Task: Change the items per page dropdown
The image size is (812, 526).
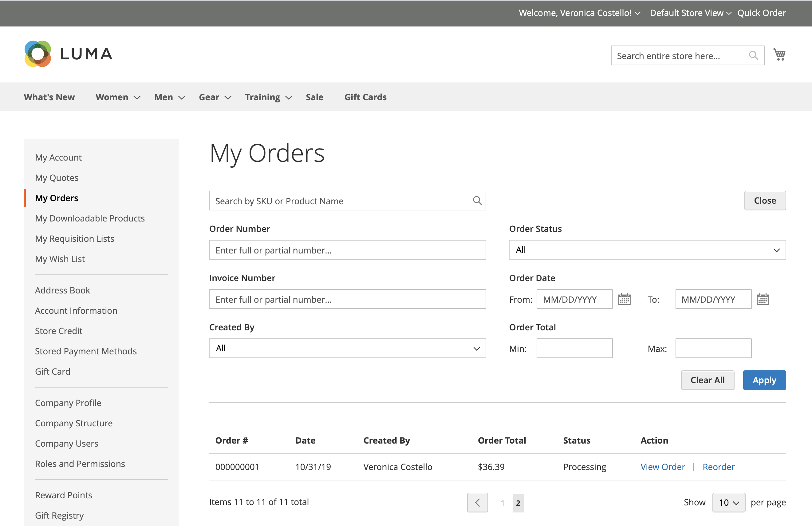Action: 728,502
